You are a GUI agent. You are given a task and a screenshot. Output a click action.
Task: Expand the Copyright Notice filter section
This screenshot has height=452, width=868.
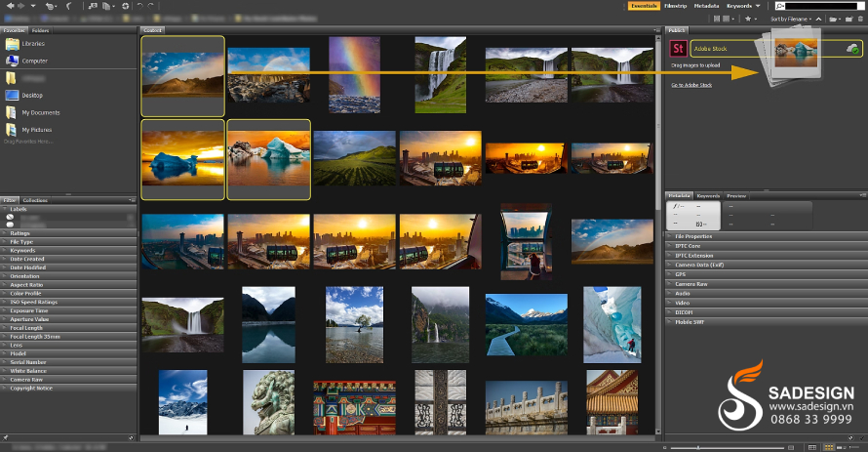tap(68, 389)
